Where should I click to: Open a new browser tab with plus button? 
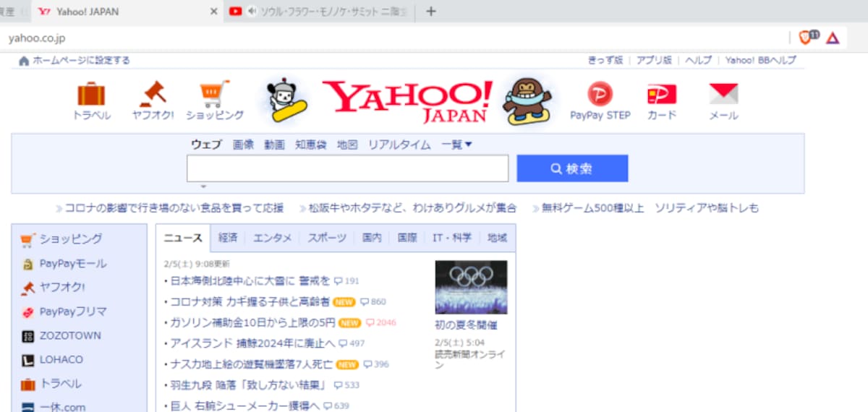(x=431, y=11)
